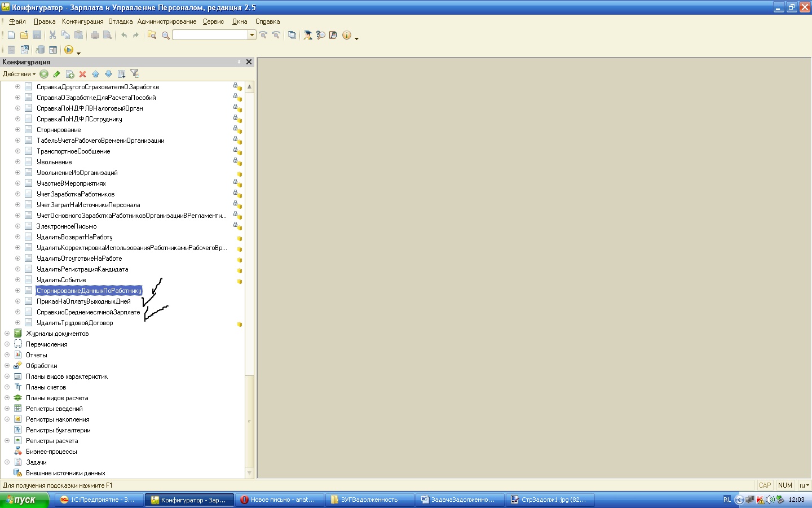The image size is (812, 508).
Task: Move item up with the blue arrow
Action: point(95,74)
